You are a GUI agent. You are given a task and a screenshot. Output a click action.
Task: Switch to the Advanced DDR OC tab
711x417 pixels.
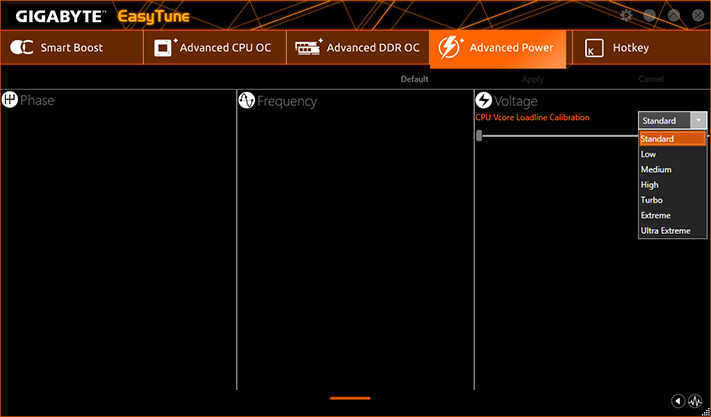358,48
